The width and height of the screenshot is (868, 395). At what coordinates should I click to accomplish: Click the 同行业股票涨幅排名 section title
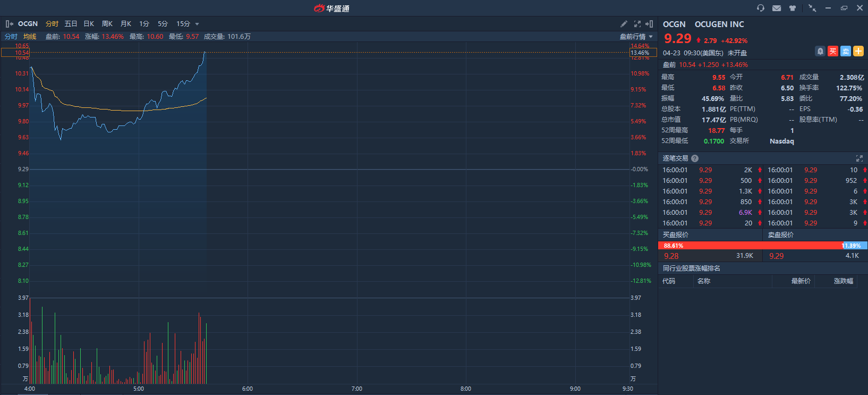click(x=692, y=268)
